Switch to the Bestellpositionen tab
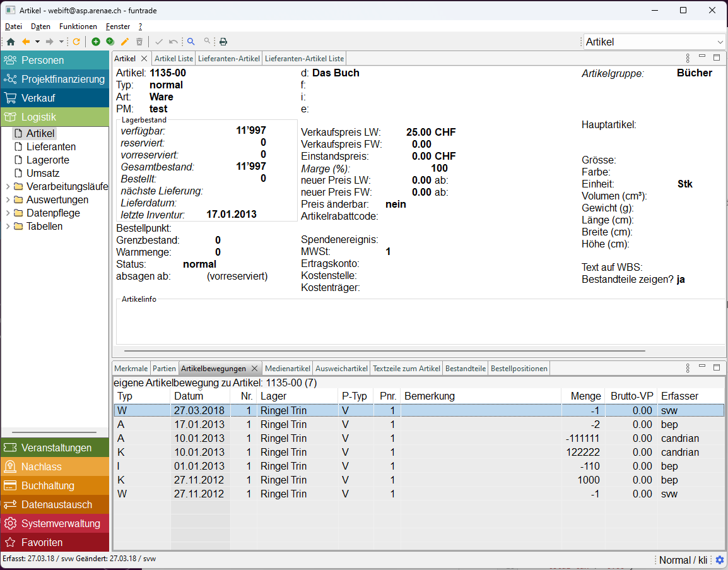This screenshot has width=728, height=570. (519, 368)
